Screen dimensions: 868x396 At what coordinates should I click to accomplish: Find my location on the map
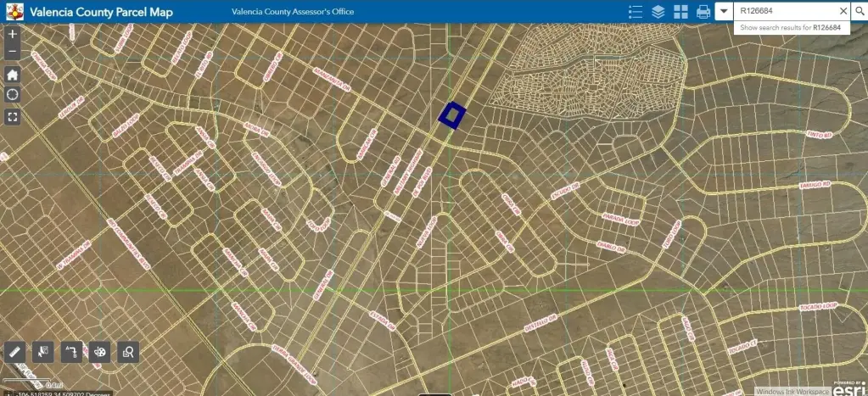(x=12, y=94)
